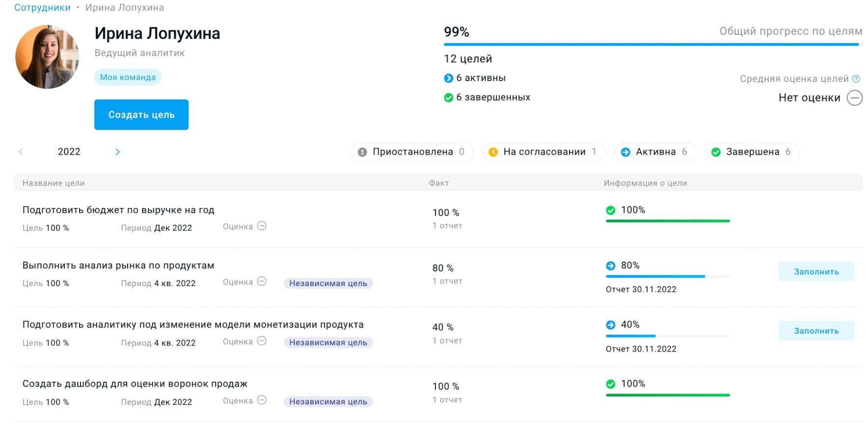Click Заполнить for Выполнить анализ рынка

pos(816,271)
